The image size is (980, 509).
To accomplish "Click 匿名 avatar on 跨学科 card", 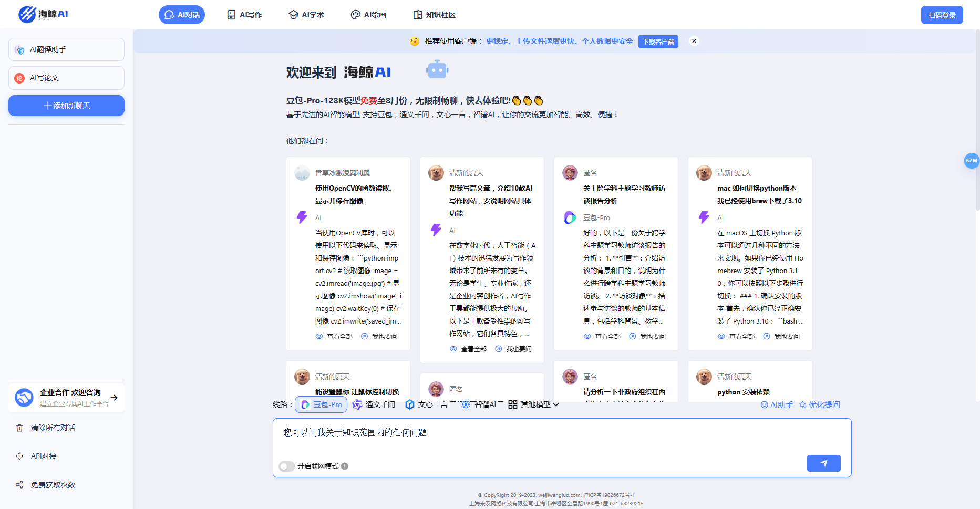I will [570, 173].
